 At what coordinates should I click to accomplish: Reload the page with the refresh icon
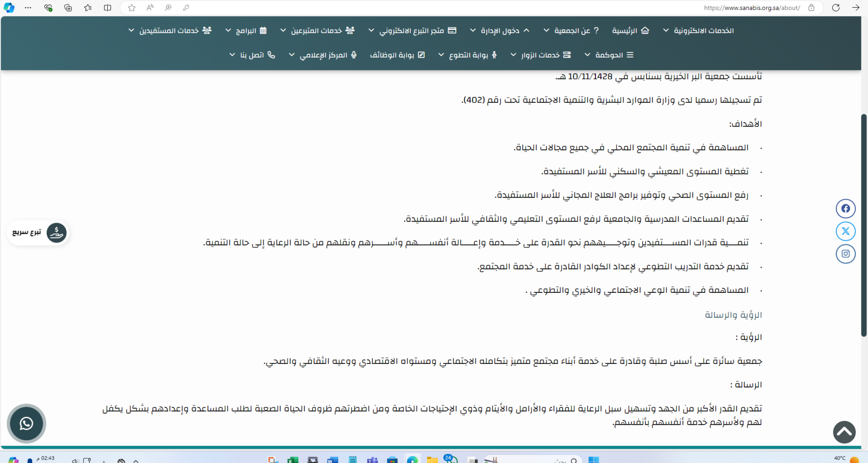click(836, 8)
